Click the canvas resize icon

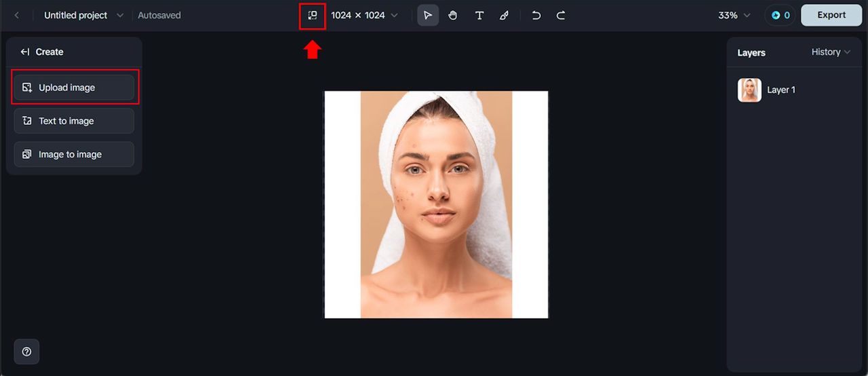pos(312,15)
